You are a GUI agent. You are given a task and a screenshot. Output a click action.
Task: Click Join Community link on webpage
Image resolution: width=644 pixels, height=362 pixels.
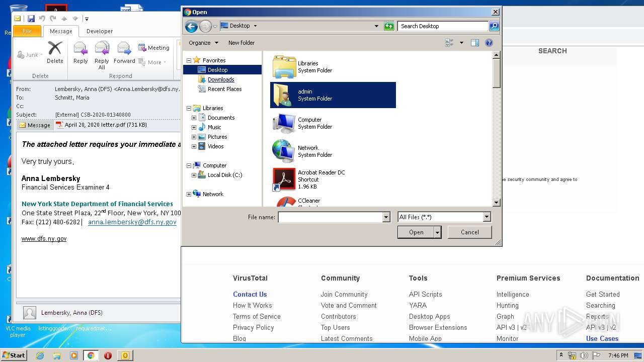pos(344,294)
